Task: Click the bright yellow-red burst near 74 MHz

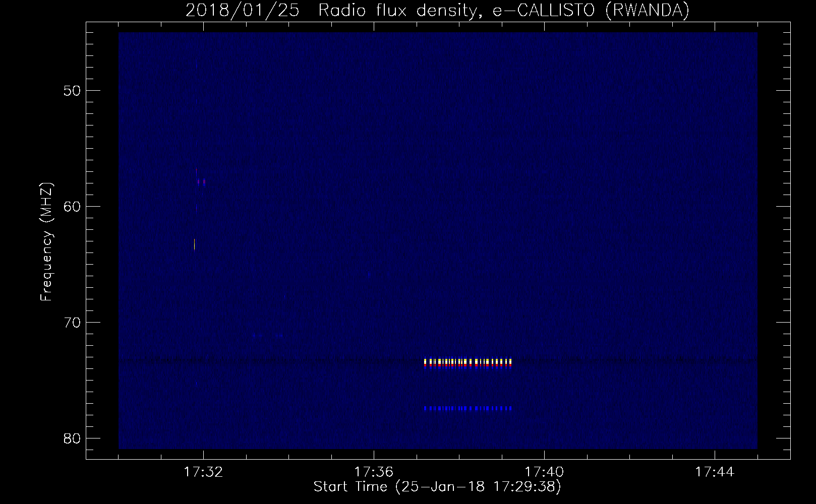Action: click(x=468, y=364)
